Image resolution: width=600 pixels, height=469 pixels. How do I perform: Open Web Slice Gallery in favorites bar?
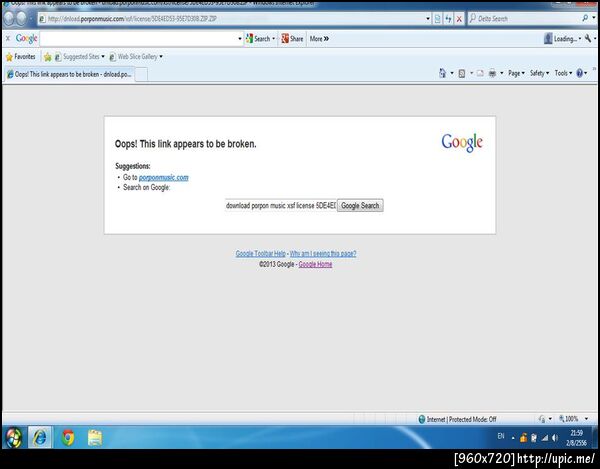coord(136,57)
